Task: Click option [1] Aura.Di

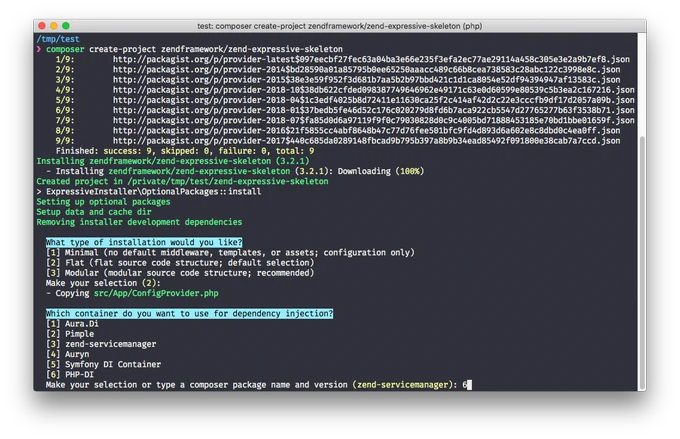Action: 72,324
